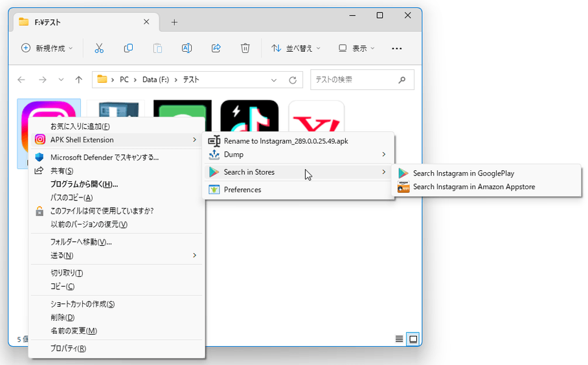The image size is (588, 365).
Task: Open the 送る(N) submenu
Action: tap(117, 256)
